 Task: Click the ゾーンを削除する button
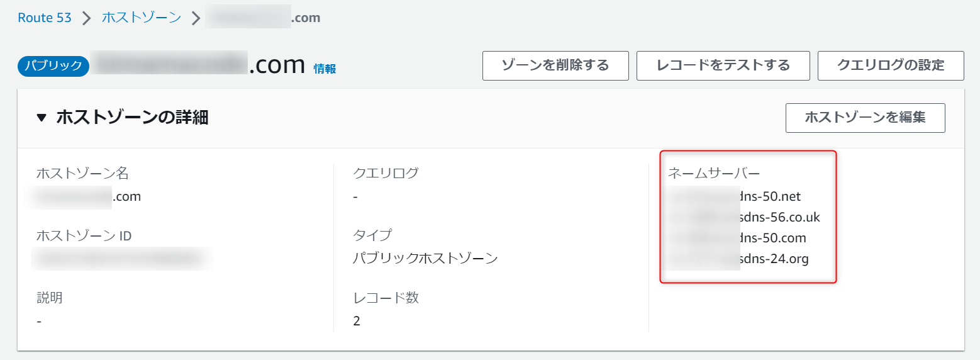click(555, 65)
